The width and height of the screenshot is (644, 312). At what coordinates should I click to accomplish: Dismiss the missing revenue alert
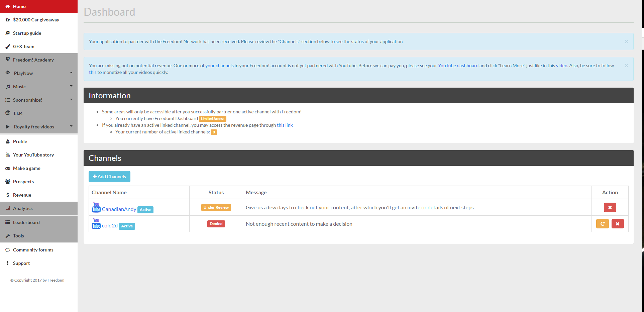(626, 66)
